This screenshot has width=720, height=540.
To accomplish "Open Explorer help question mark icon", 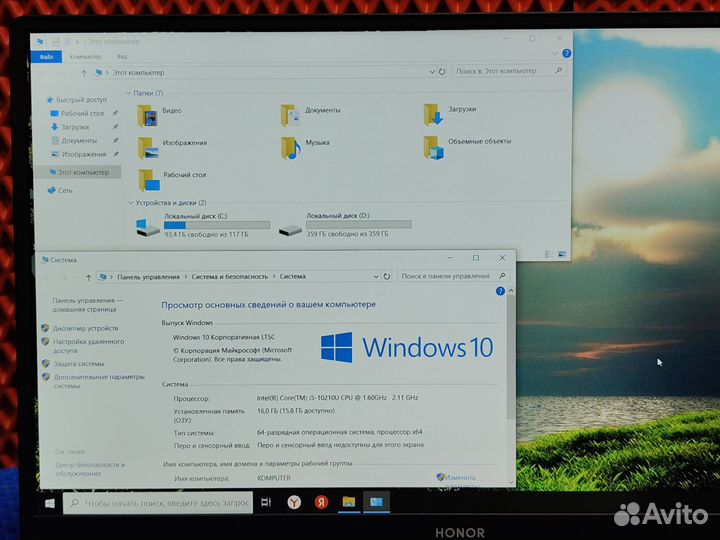I will (x=567, y=54).
